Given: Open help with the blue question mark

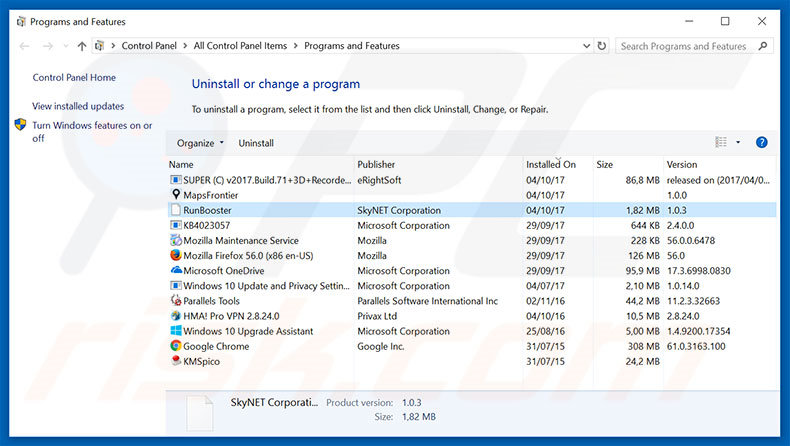Looking at the screenshot, I should click(761, 143).
